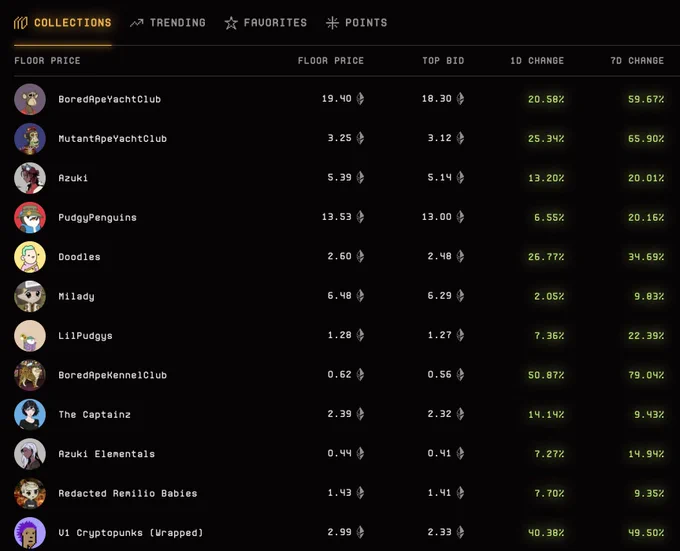680x551 pixels.
Task: Click the MutantApeYachtClub avatar icon
Action: point(30,139)
